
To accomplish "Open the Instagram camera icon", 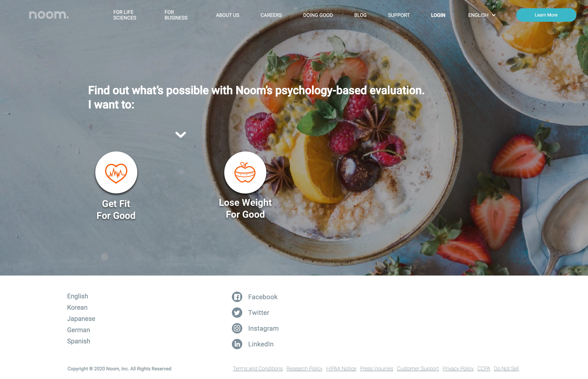I will point(237,328).
